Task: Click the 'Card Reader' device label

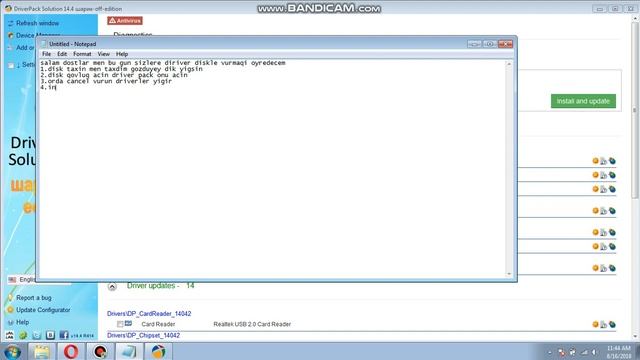Action: [x=158, y=324]
